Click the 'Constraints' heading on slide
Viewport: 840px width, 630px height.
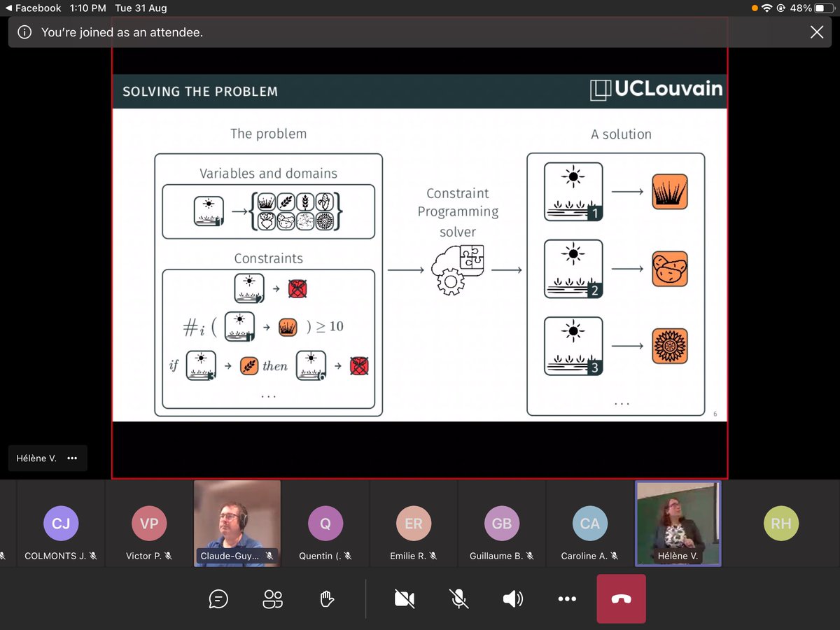pos(268,258)
